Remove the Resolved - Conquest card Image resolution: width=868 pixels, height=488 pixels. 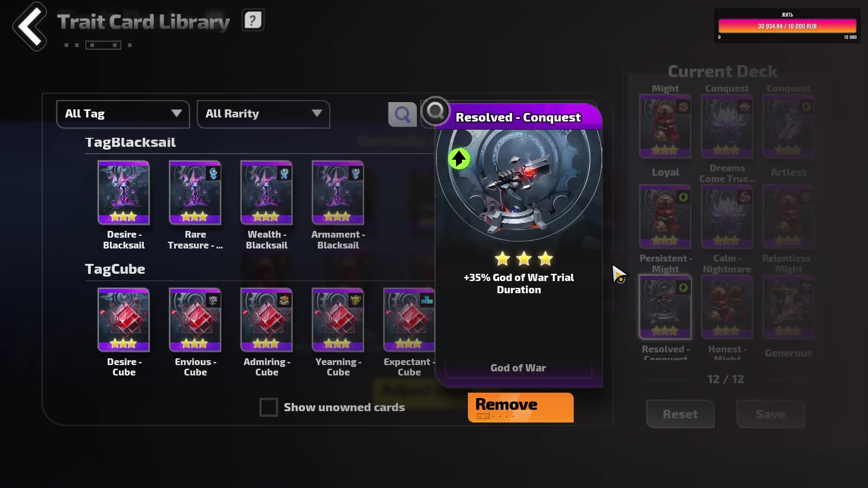[x=520, y=407]
